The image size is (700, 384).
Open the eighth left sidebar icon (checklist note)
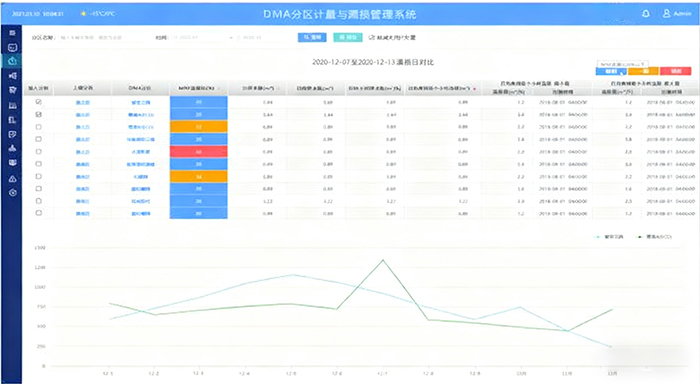coord(12,134)
